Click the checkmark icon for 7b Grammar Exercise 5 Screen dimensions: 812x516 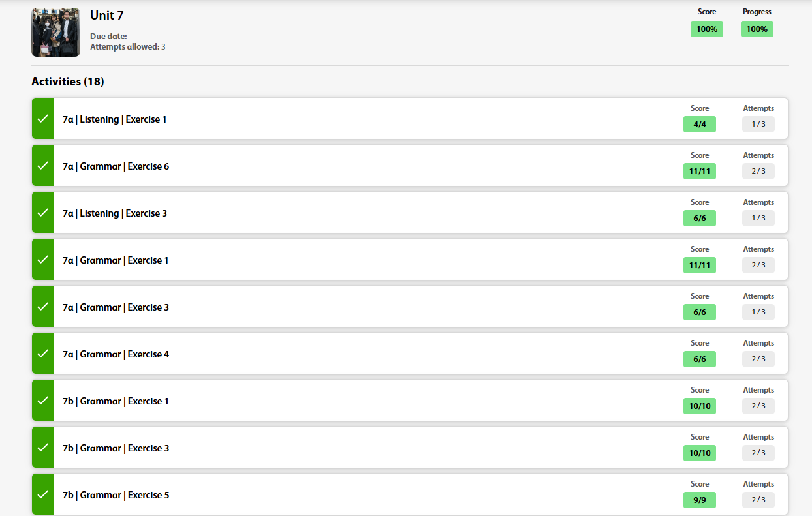pyautogui.click(x=42, y=494)
